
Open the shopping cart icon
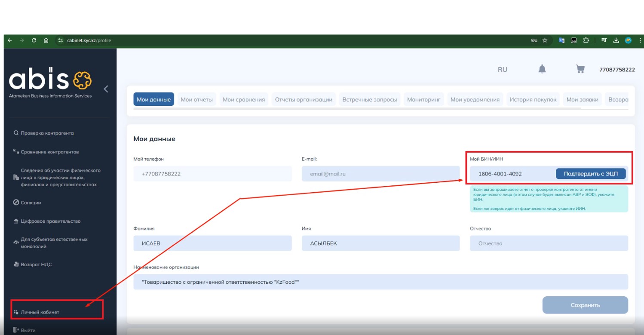tap(580, 69)
